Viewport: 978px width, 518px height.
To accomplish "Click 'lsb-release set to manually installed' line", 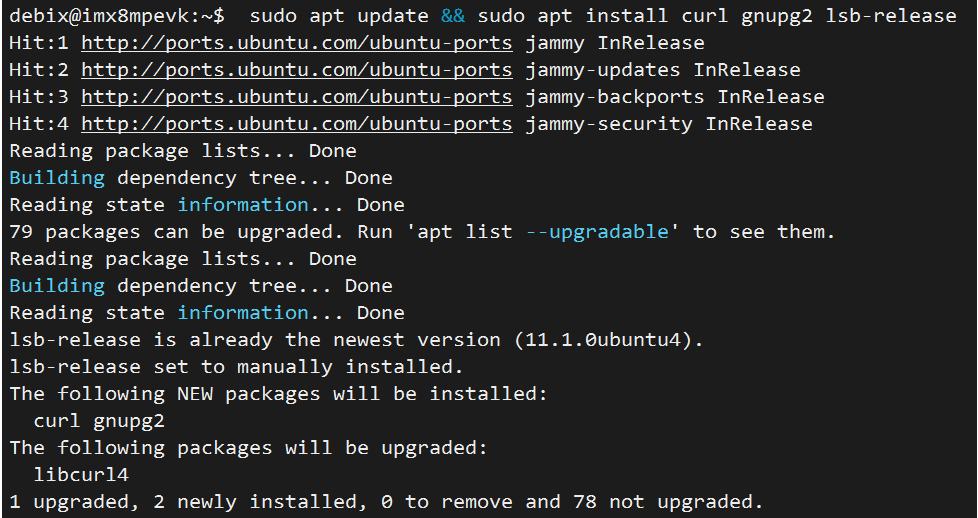I will click(x=236, y=367).
